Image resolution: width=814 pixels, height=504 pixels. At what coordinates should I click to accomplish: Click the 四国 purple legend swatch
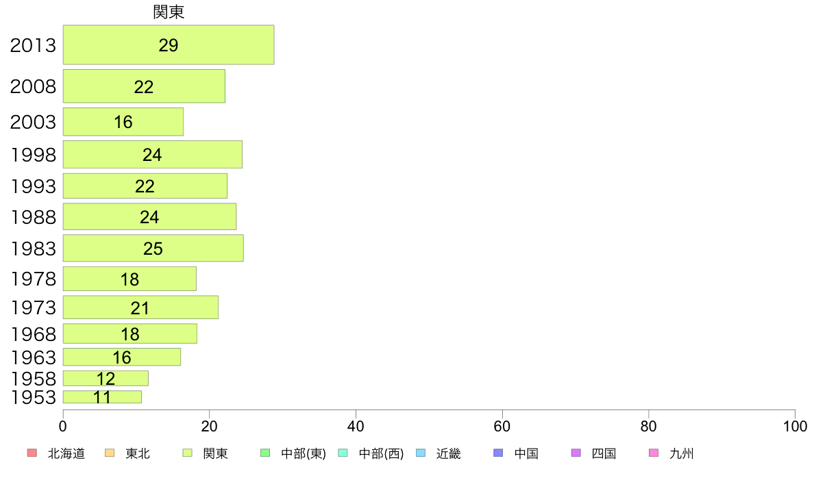click(576, 453)
